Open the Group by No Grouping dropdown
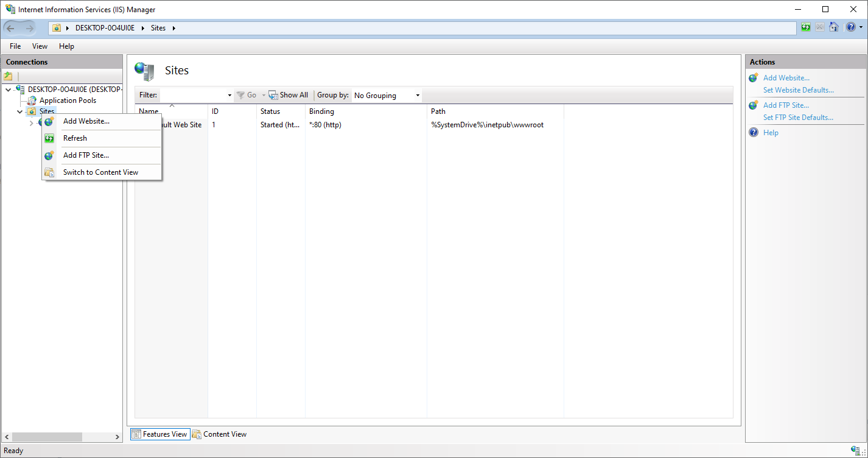This screenshot has width=868, height=458. 387,96
